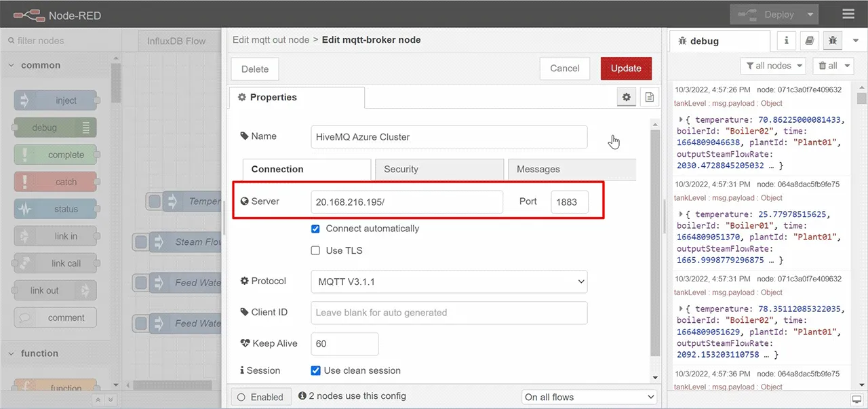Image resolution: width=868 pixels, height=409 pixels.
Task: Switch to the Messages tab
Action: [572, 169]
